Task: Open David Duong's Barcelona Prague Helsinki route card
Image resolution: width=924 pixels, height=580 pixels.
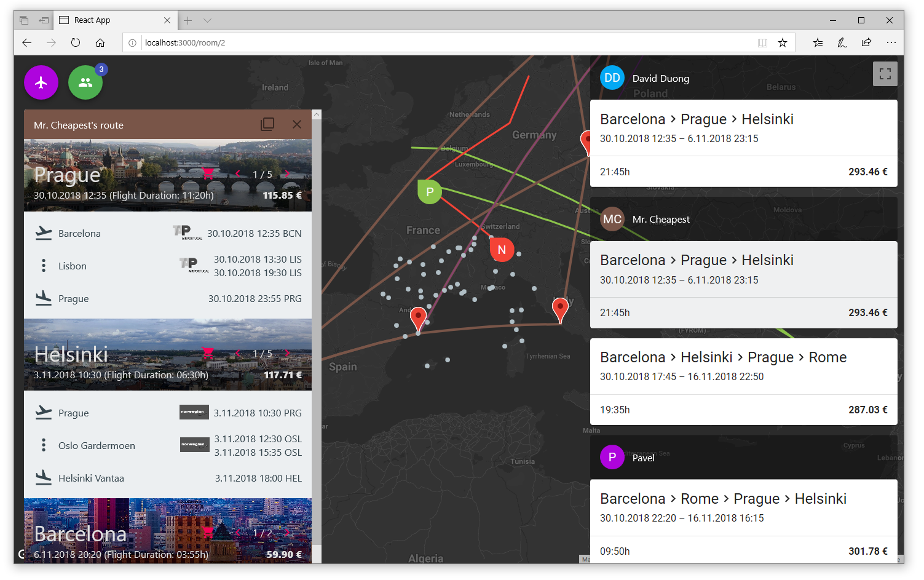Action: pos(743,143)
